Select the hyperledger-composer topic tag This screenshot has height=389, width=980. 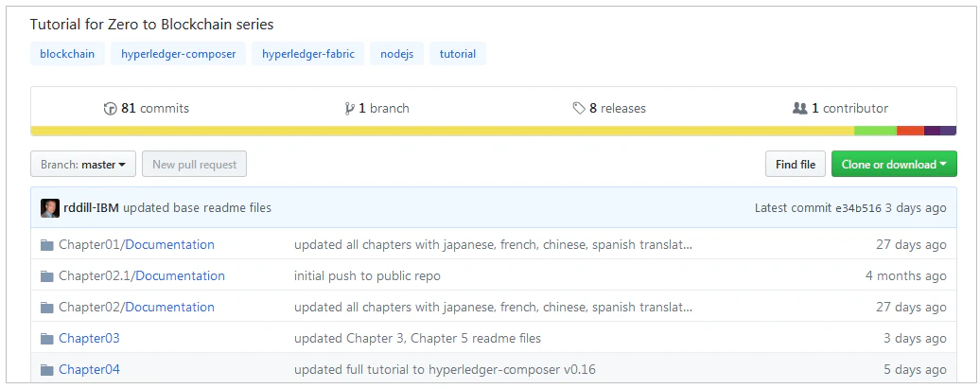(179, 54)
